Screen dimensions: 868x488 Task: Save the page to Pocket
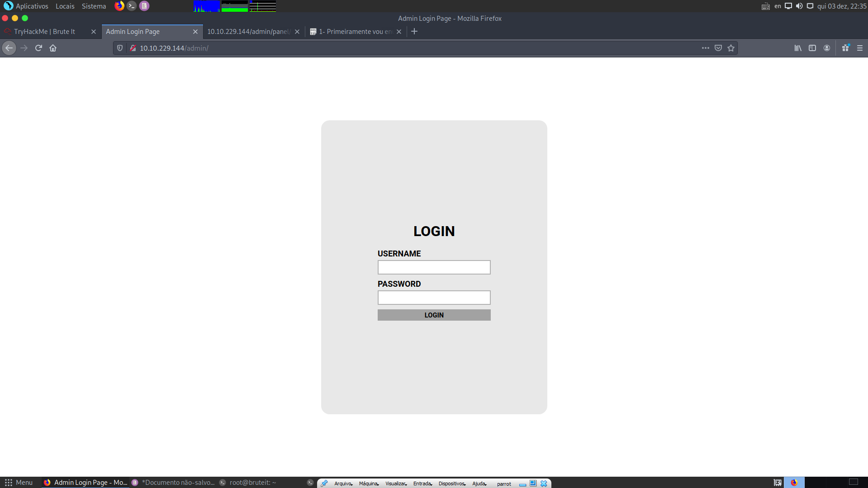[x=718, y=47]
